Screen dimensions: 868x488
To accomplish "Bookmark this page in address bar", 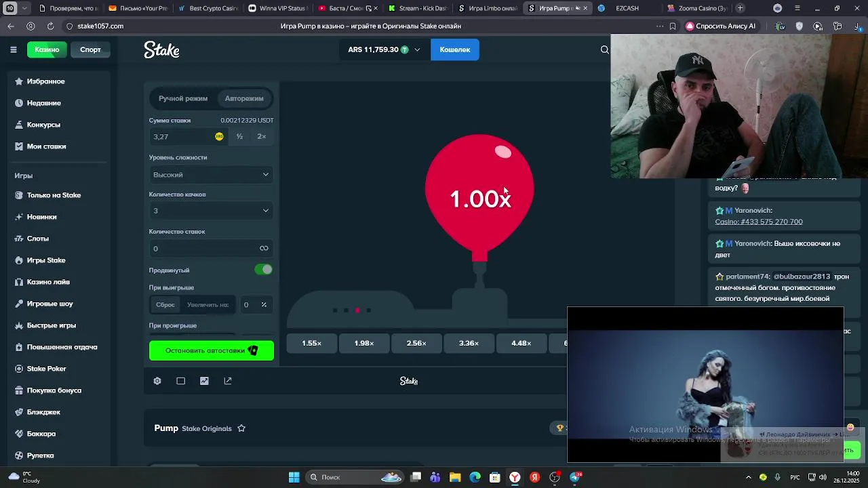I will click(x=673, y=26).
